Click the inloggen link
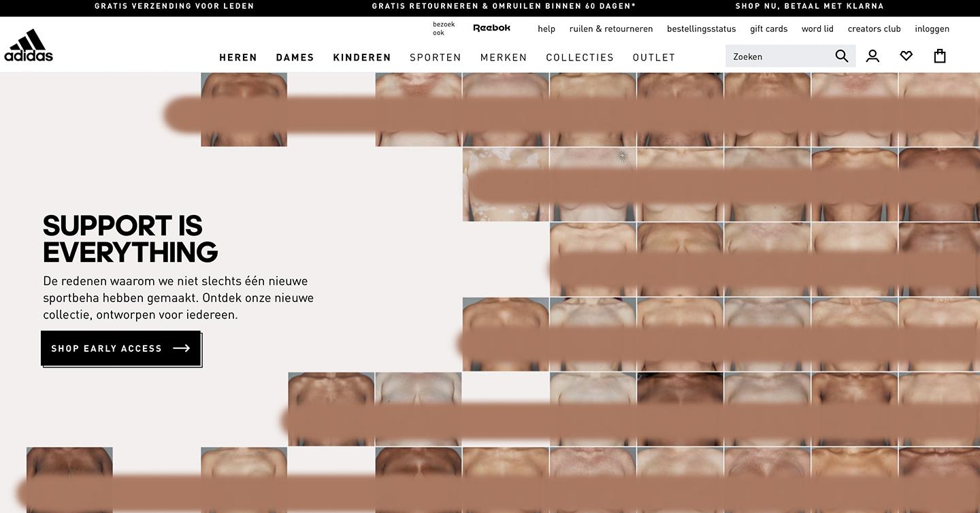Screen dimensions: 980x513 932,29
